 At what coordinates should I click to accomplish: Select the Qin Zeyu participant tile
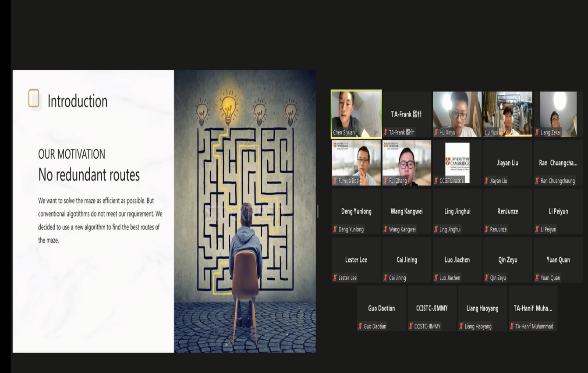(507, 260)
